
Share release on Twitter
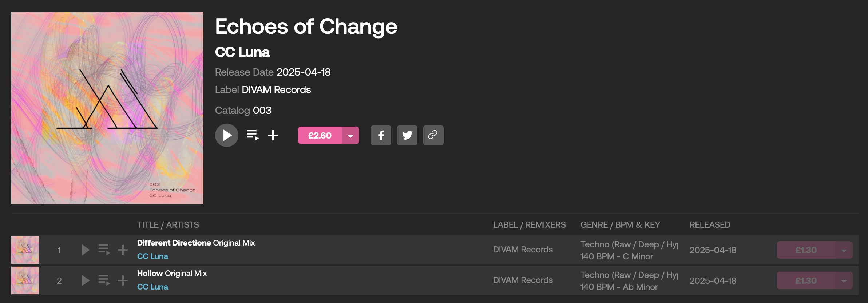(407, 135)
